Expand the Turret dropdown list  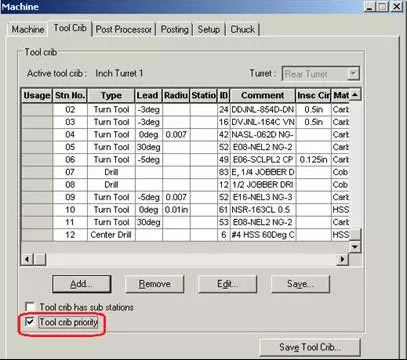(x=353, y=74)
